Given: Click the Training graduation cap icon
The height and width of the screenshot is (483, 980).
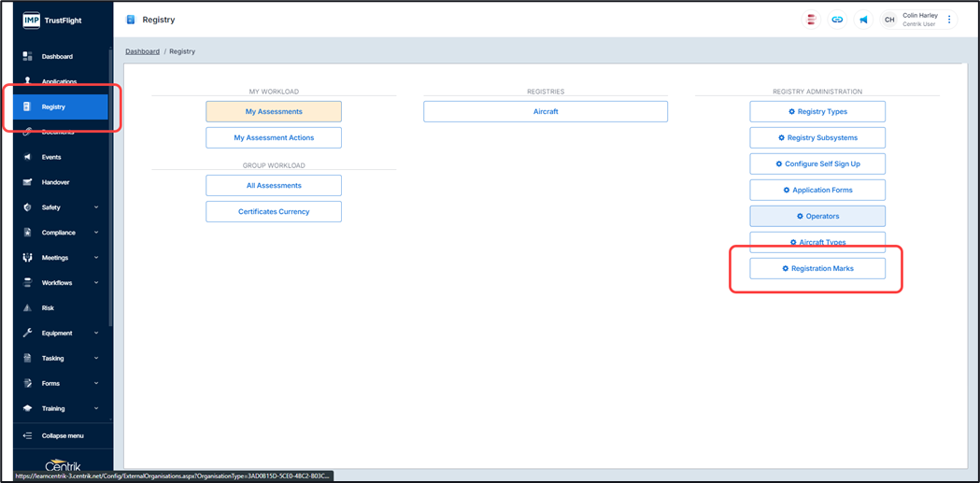Looking at the screenshot, I should pos(27,408).
